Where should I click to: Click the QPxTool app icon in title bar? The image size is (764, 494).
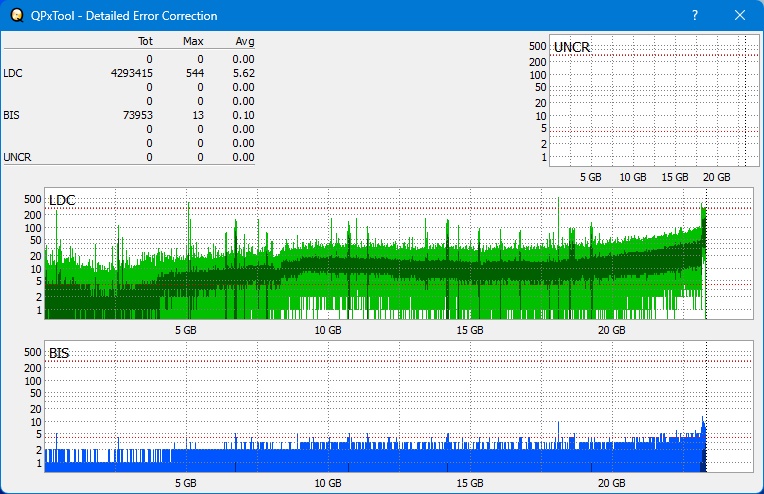coord(17,16)
